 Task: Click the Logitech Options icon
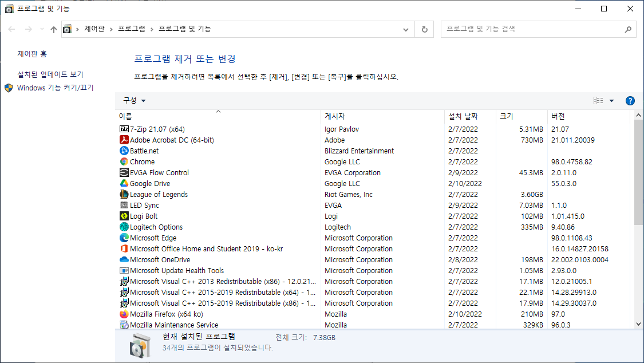pyautogui.click(x=124, y=227)
